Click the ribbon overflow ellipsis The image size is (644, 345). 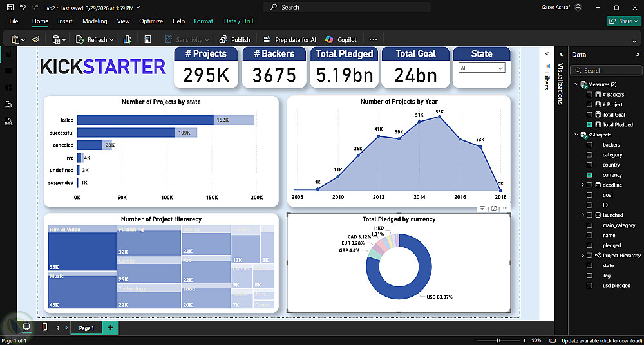coord(373,39)
